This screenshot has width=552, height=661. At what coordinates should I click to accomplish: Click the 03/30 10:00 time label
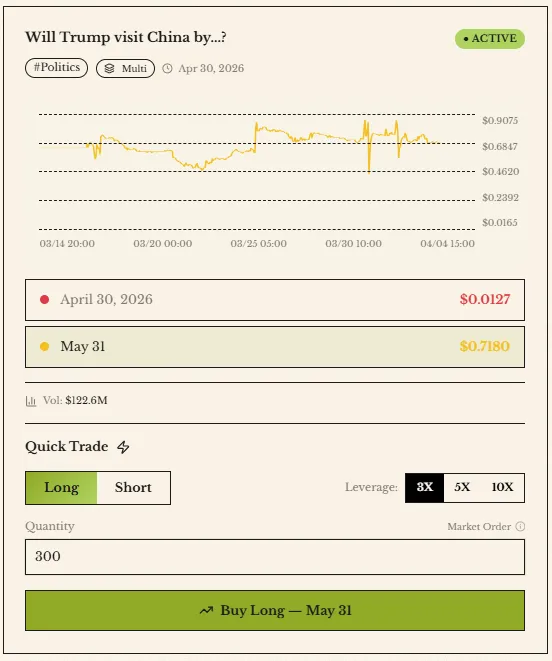point(353,244)
